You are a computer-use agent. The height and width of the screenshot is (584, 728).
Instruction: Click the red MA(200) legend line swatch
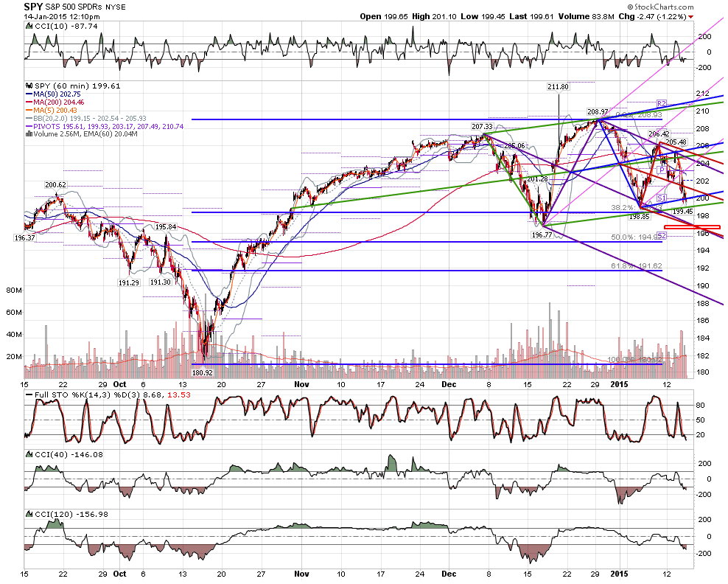pos(29,102)
